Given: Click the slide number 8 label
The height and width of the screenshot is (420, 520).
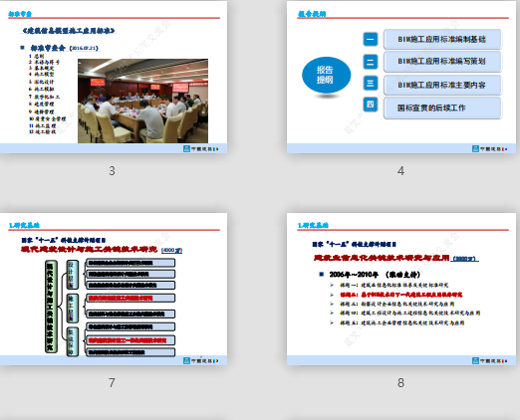Looking at the screenshot, I should (400, 383).
